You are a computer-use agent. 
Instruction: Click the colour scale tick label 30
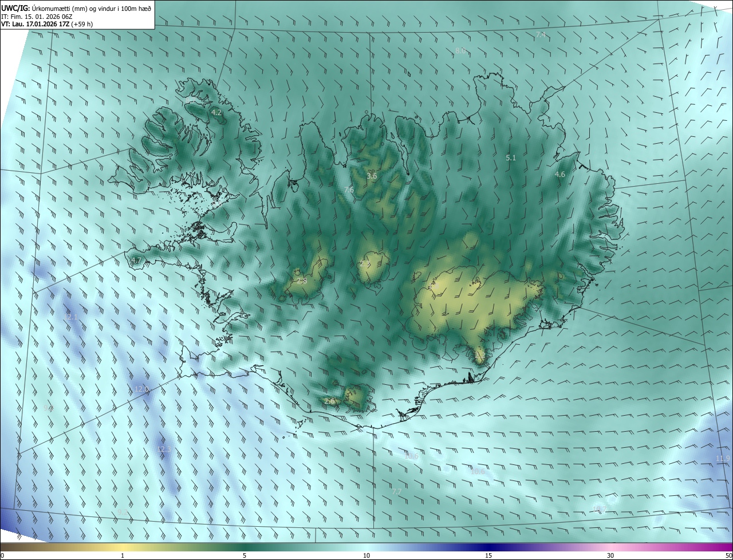pyautogui.click(x=610, y=555)
